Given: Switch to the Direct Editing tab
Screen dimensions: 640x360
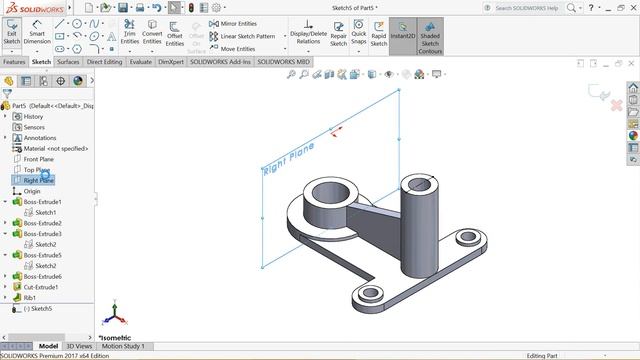Looking at the screenshot, I should 104,62.
